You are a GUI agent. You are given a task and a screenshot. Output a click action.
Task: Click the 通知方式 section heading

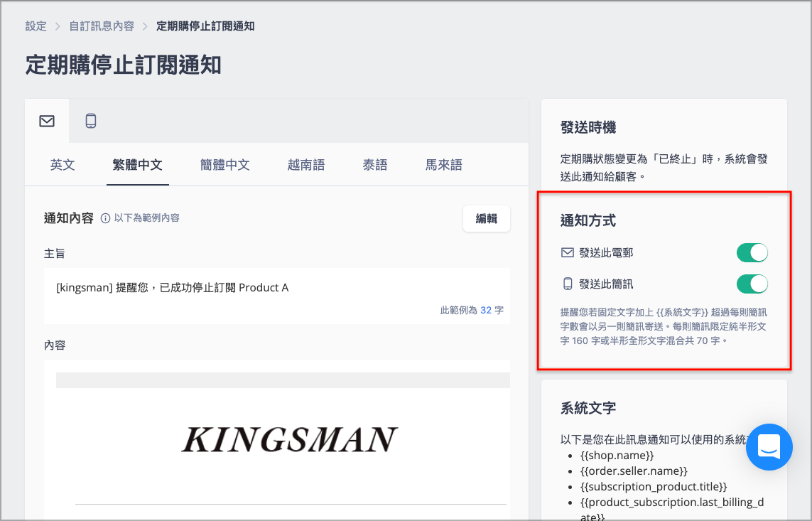coord(588,220)
